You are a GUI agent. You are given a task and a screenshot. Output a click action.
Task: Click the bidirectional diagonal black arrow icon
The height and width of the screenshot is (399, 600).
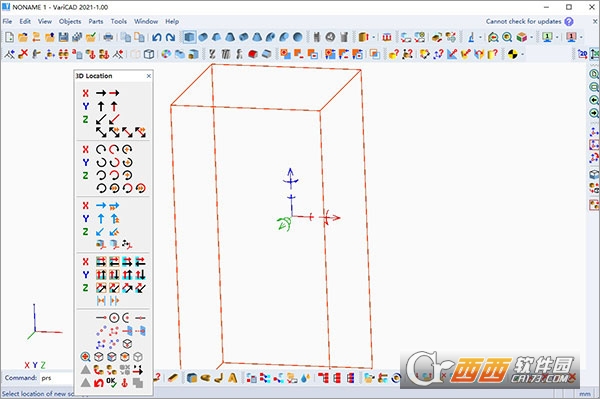click(x=101, y=132)
